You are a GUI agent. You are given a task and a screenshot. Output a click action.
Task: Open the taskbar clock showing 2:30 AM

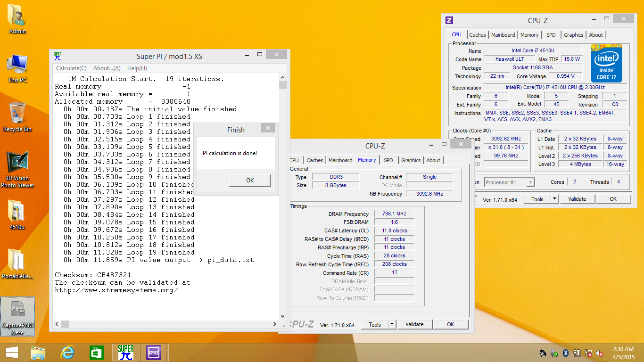click(623, 353)
